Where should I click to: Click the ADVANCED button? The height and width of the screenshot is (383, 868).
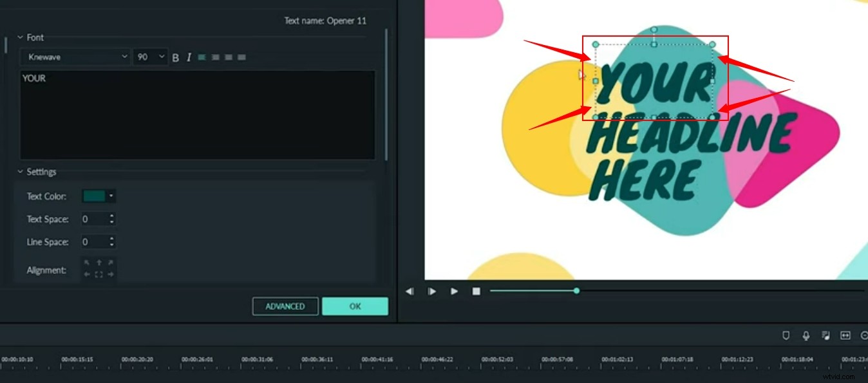tap(285, 306)
